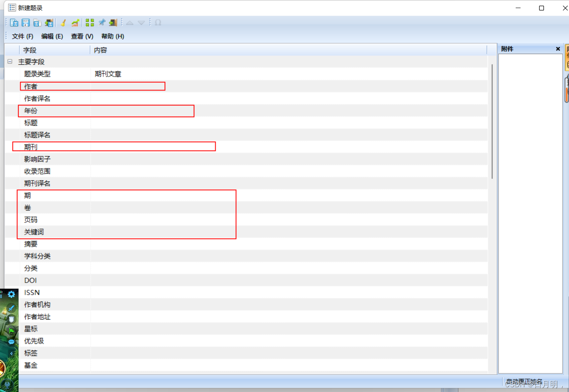Open the 帮助 (H) menu
The image size is (569, 392).
coord(113,36)
